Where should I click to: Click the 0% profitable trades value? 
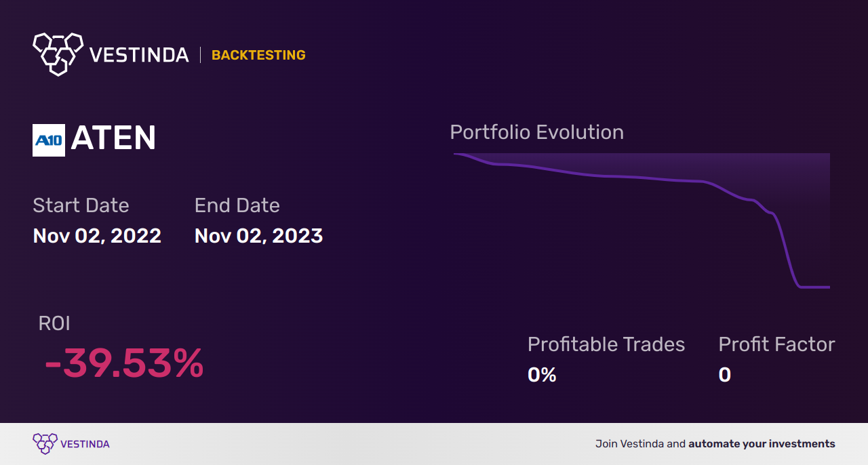tap(542, 375)
